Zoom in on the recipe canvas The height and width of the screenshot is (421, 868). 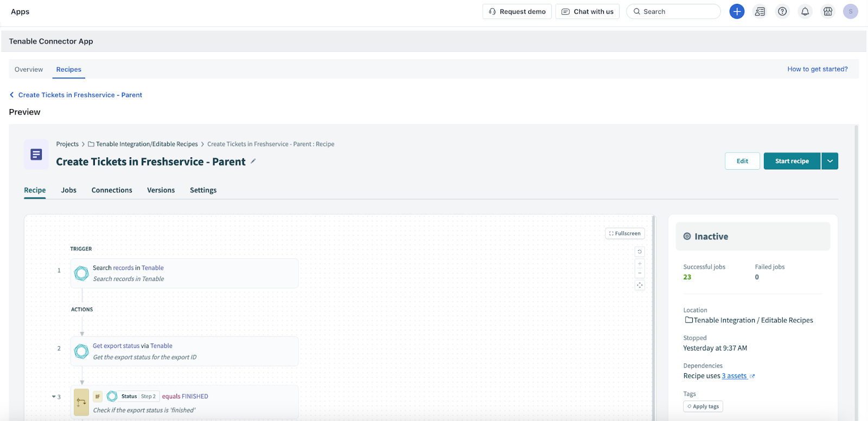(640, 264)
